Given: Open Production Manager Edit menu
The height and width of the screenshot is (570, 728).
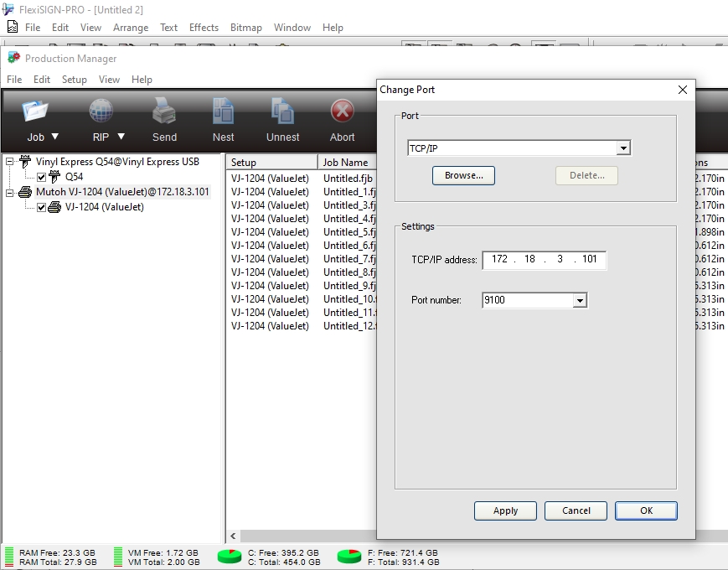Looking at the screenshot, I should 42,80.
